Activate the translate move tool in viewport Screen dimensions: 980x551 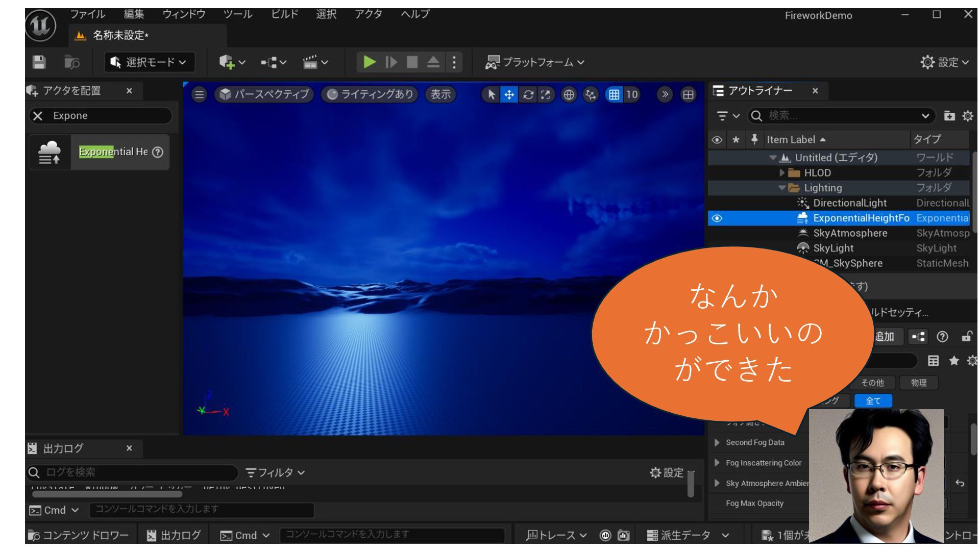(x=509, y=94)
